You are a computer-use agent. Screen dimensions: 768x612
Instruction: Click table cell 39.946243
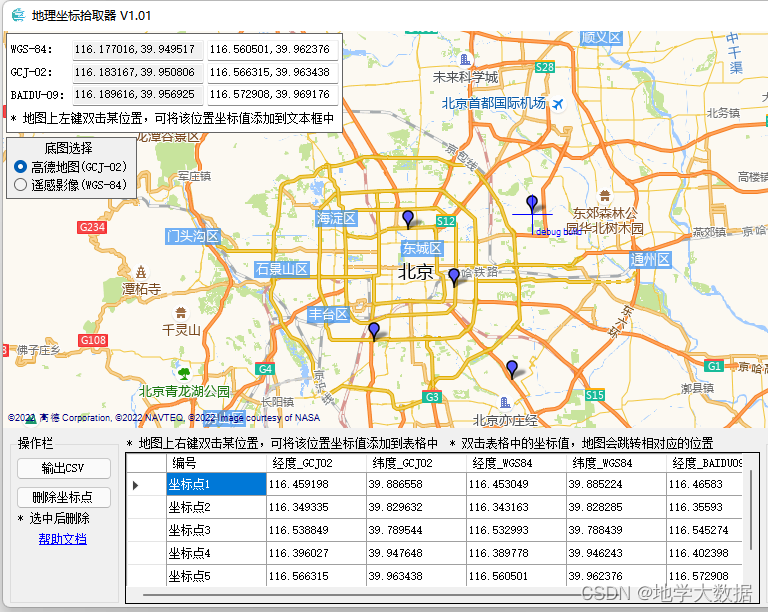(x=616, y=553)
